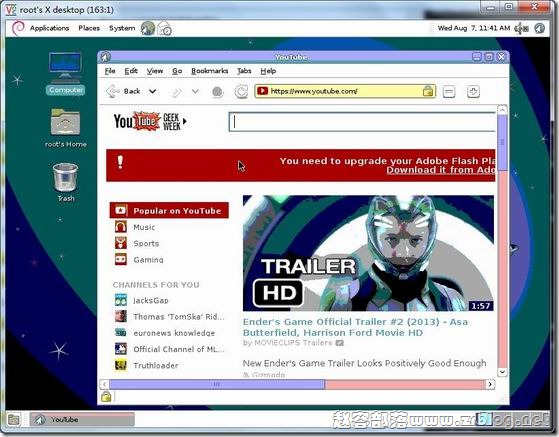Open the Sports category link
Viewport: 559px width, 437px height.
[146, 243]
